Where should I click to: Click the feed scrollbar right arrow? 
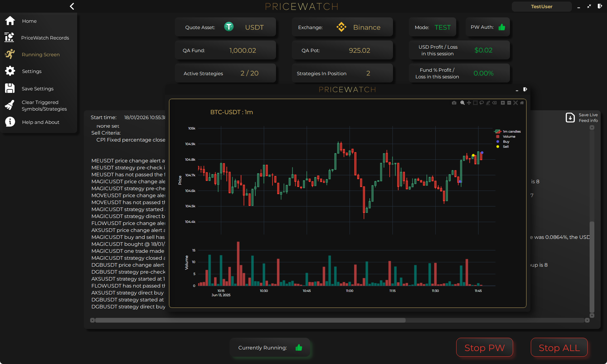pyautogui.click(x=587, y=320)
